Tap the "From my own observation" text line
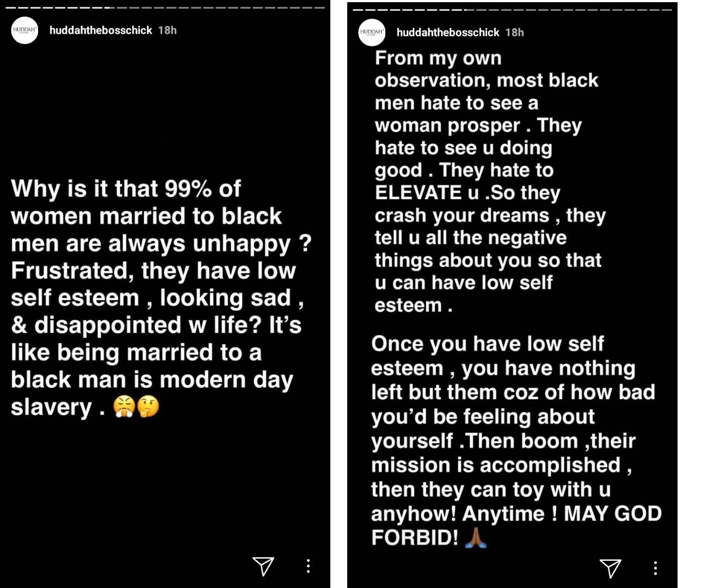Screen dimensions: 726x588 [438, 58]
